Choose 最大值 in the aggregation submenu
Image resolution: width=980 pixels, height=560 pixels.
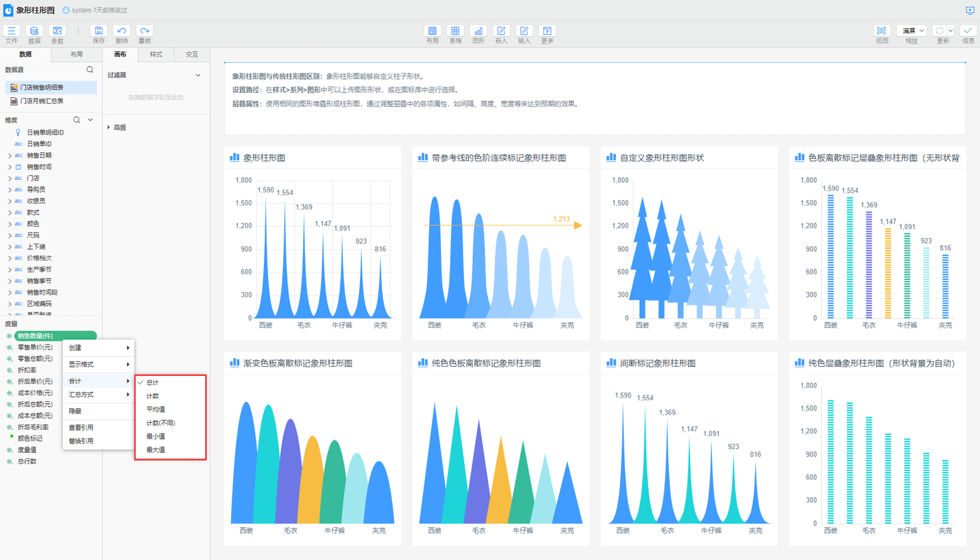(155, 450)
